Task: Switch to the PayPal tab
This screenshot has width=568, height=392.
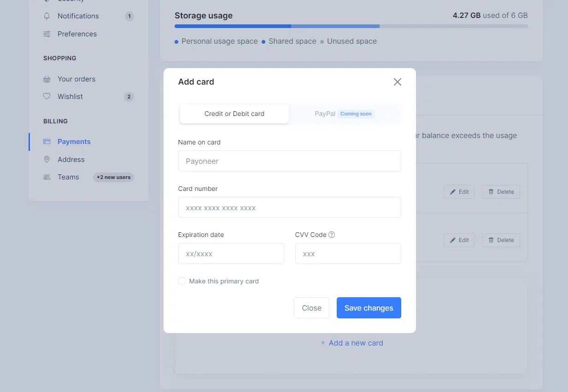Action: click(x=344, y=114)
